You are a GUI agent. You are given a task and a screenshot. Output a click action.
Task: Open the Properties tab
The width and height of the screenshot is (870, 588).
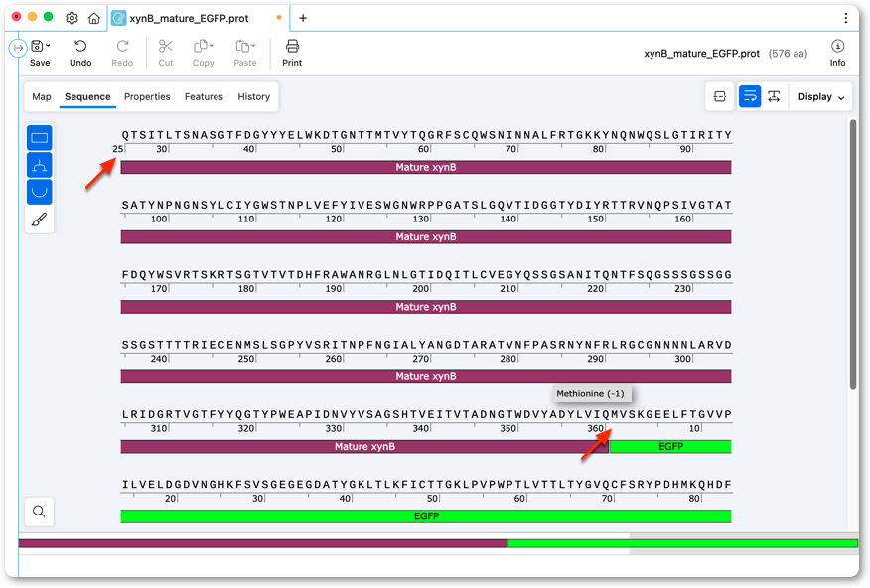pyautogui.click(x=147, y=96)
